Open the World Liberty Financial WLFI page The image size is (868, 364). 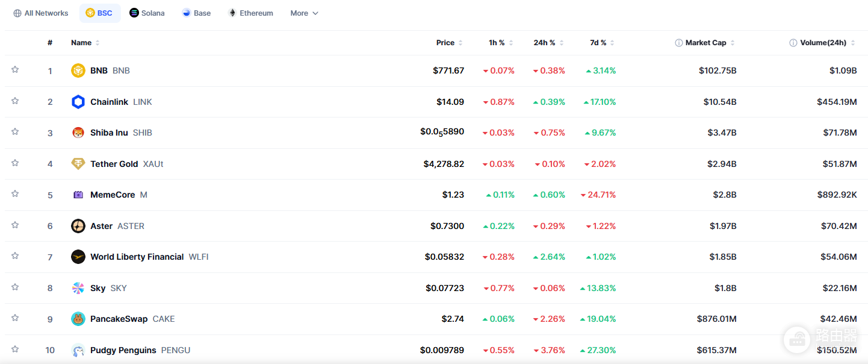pos(140,257)
